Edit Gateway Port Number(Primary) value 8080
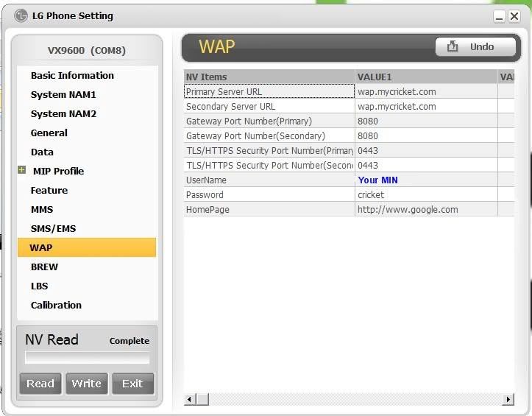This screenshot has width=532, height=416. click(426, 121)
